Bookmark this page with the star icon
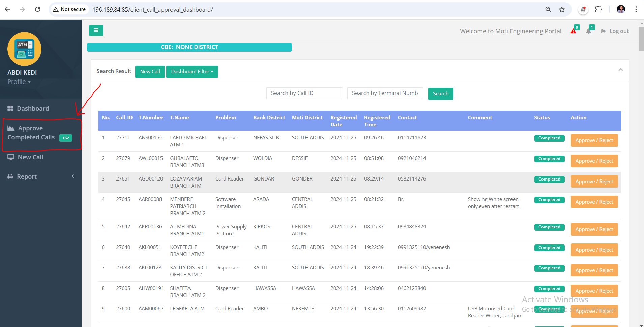644x327 pixels. click(x=562, y=10)
